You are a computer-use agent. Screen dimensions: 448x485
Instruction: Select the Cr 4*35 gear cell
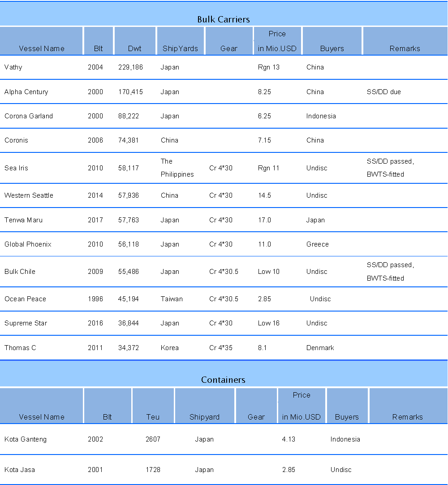[221, 348]
